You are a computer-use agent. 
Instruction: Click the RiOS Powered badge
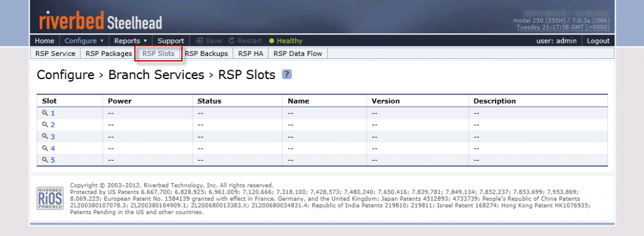(x=50, y=199)
